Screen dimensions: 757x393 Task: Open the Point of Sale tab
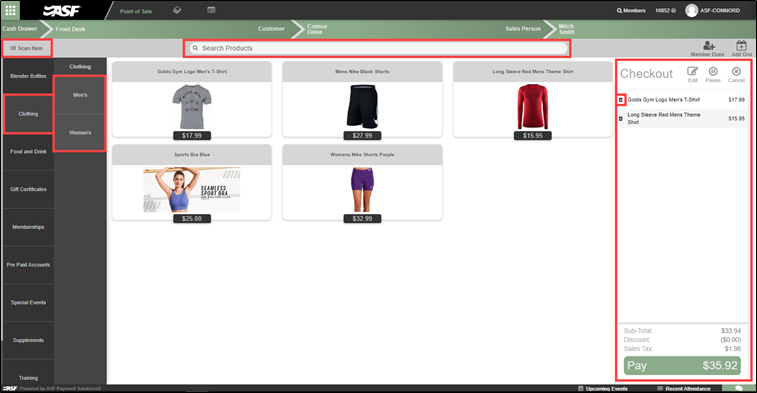[x=136, y=11]
